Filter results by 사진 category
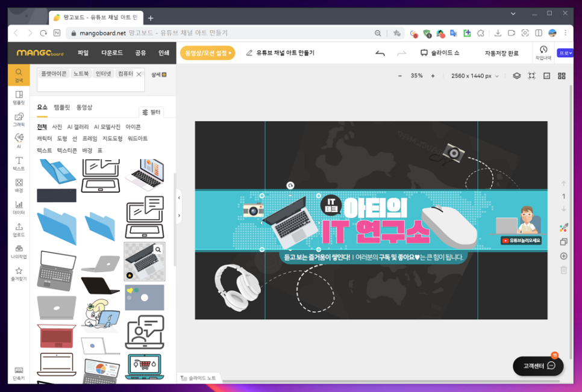The width and height of the screenshot is (582, 392). pos(57,127)
